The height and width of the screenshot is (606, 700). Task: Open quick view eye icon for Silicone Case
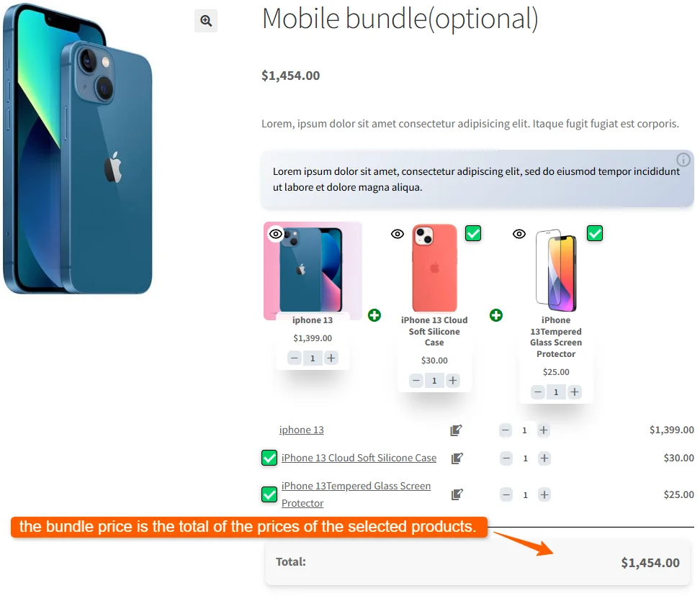(x=398, y=234)
